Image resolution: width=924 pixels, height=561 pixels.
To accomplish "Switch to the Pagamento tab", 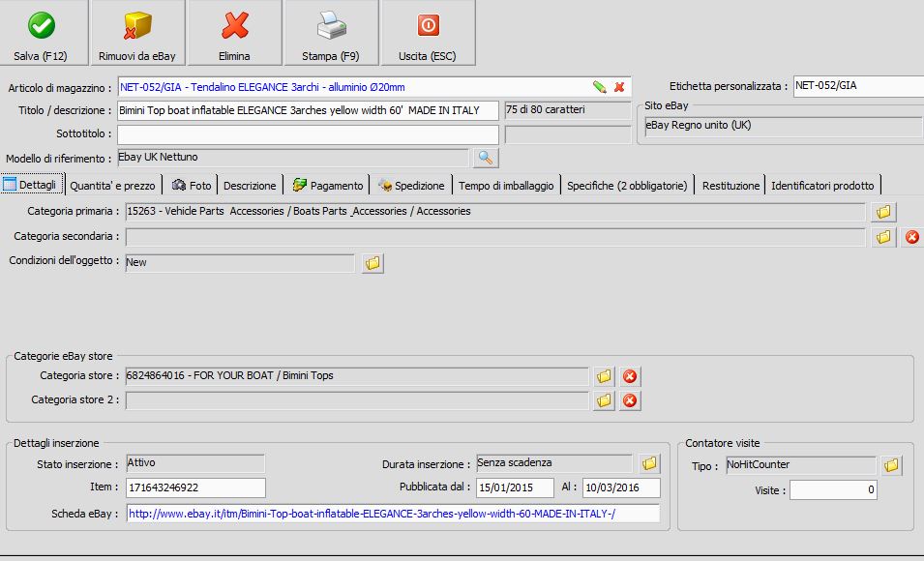I will tap(328, 185).
